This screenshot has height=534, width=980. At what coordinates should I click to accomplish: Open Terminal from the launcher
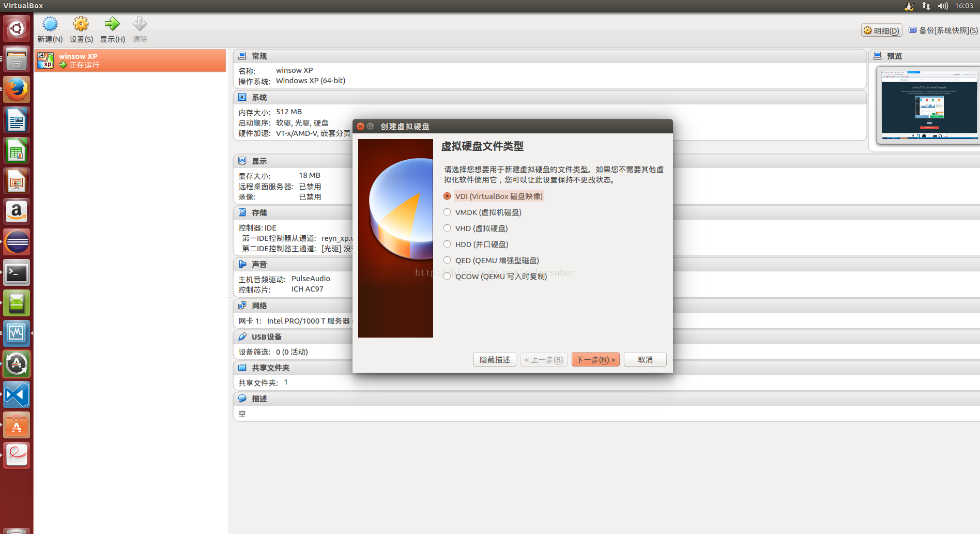pyautogui.click(x=17, y=272)
